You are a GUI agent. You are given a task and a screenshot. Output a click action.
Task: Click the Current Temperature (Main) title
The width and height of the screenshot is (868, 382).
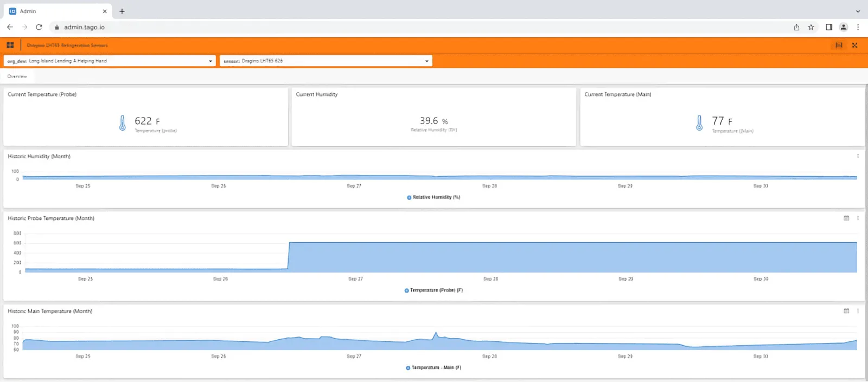coord(618,94)
